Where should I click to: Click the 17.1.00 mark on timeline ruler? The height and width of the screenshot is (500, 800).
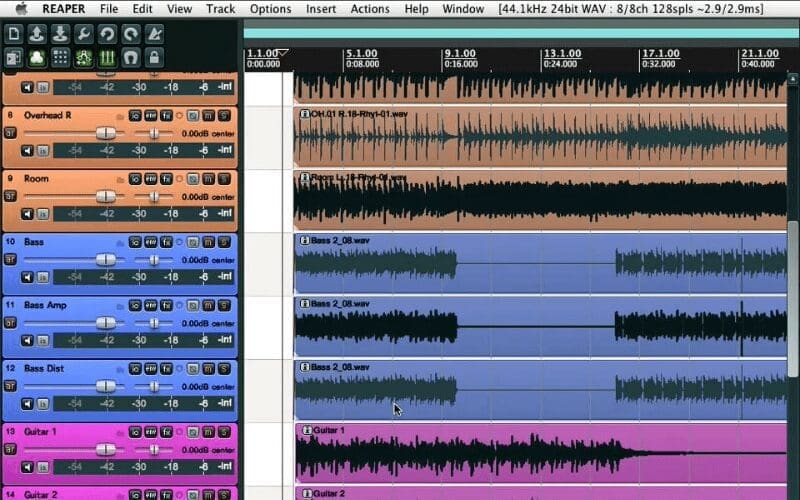tap(661, 54)
